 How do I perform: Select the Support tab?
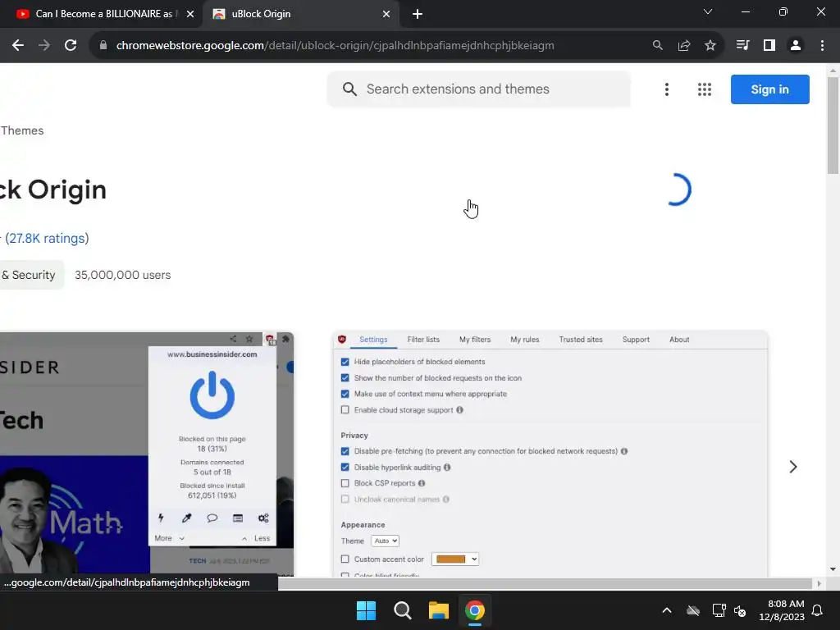coord(636,340)
